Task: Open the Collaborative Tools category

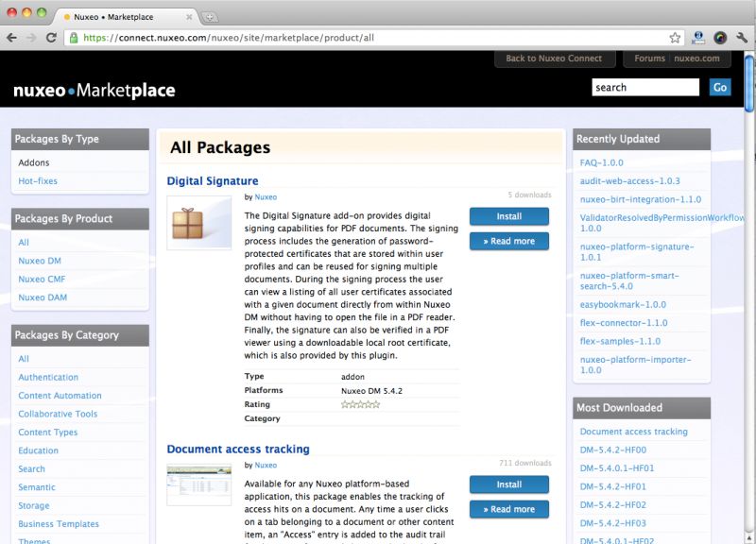Action: click(58, 414)
